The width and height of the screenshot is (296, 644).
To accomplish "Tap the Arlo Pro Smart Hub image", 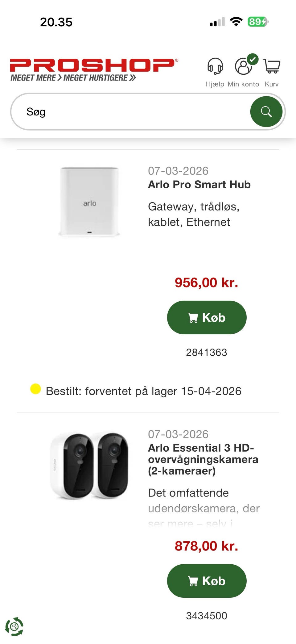I will click(x=89, y=202).
